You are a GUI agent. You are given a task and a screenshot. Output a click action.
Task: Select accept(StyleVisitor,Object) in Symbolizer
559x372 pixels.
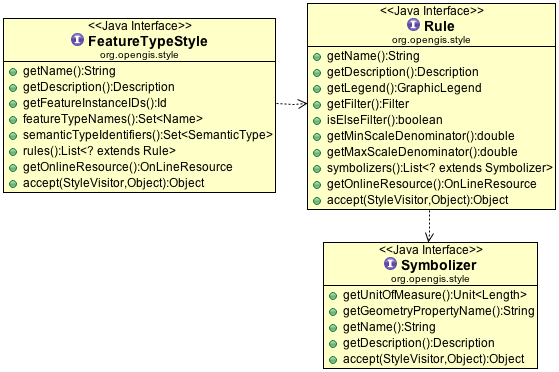[x=434, y=359]
